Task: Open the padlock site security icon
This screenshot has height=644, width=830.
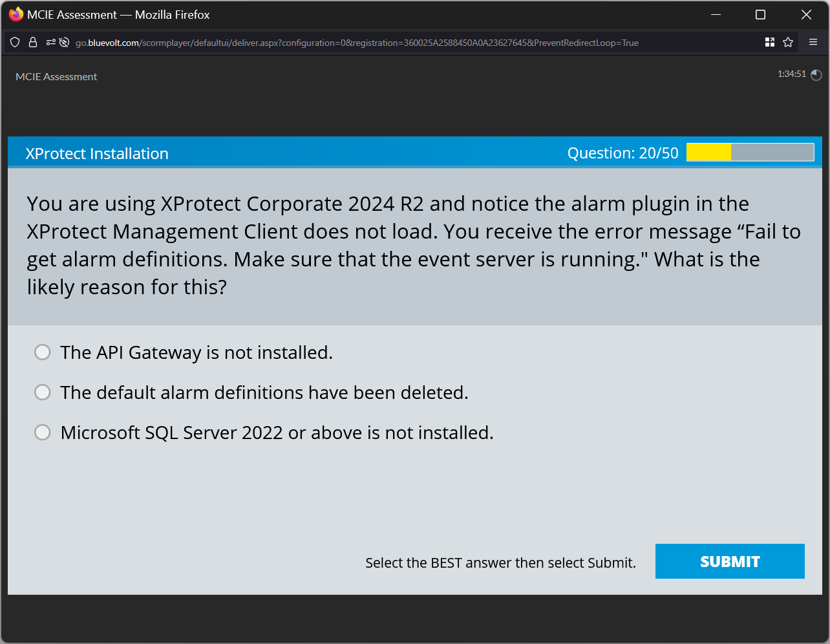Action: pyautogui.click(x=33, y=42)
